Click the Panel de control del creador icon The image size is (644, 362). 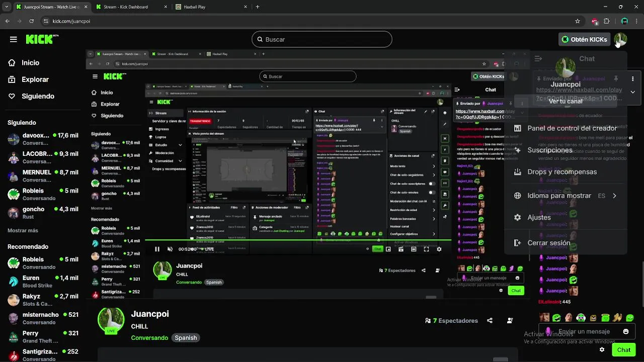517,128
